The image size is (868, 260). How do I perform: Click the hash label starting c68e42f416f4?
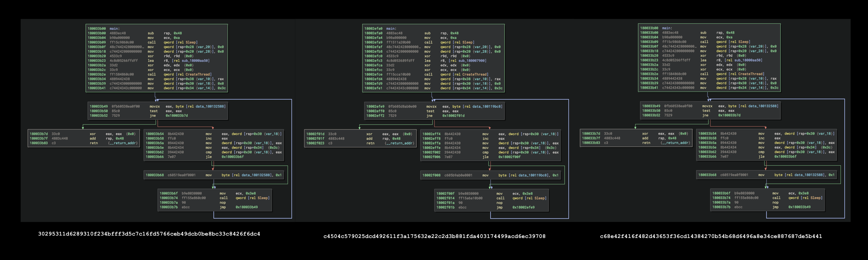(711, 236)
